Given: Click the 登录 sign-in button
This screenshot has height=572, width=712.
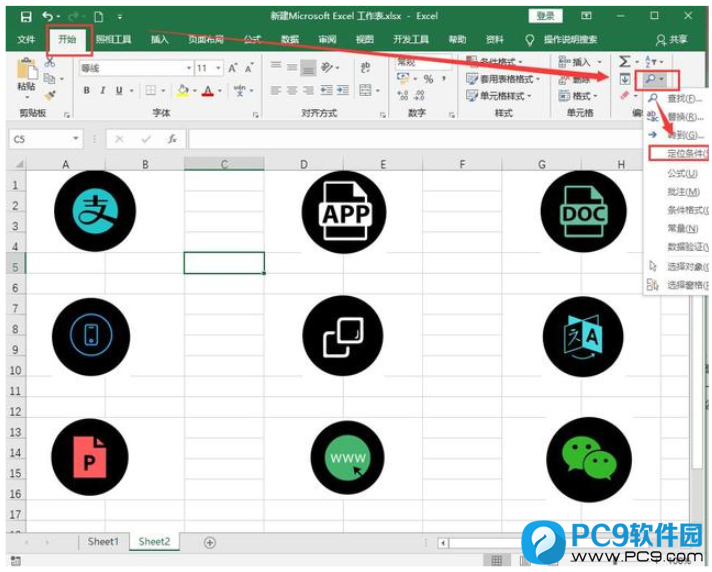Looking at the screenshot, I should pos(545,16).
